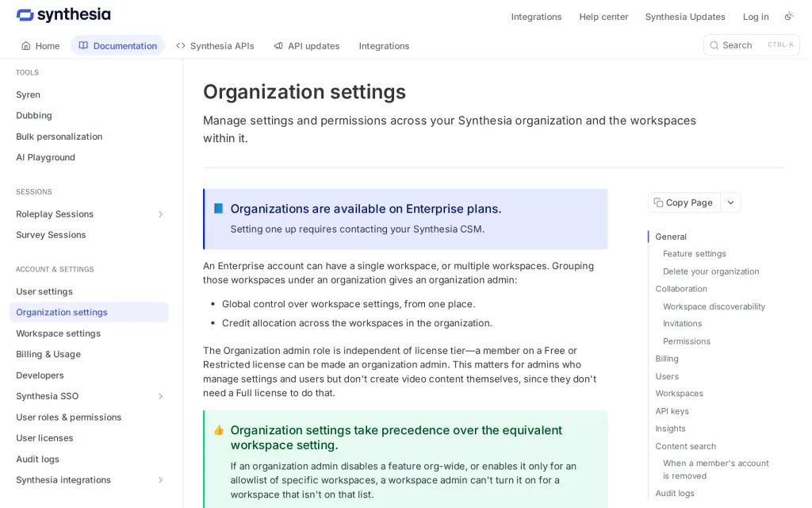Click the Copy Page icon button
This screenshot has width=812, height=508.
pos(684,202)
